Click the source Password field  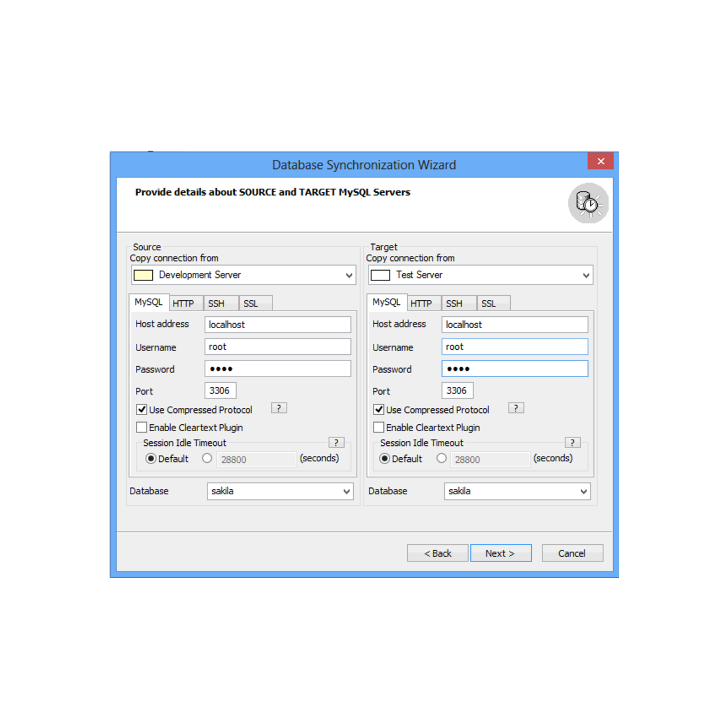tap(277, 368)
